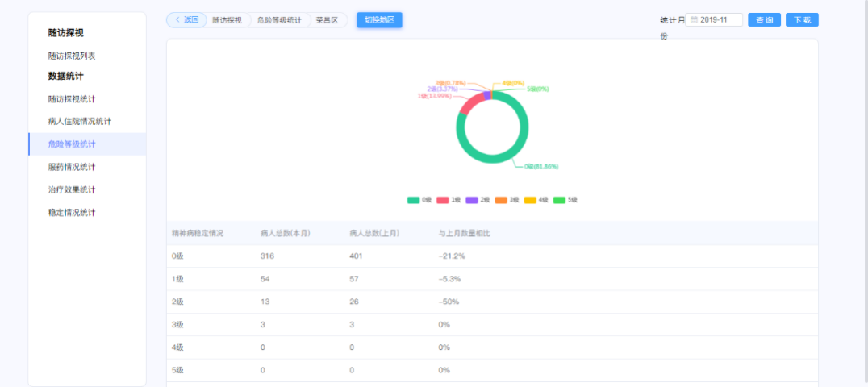Select 稳定情况统计 in the sidebar

(72, 212)
